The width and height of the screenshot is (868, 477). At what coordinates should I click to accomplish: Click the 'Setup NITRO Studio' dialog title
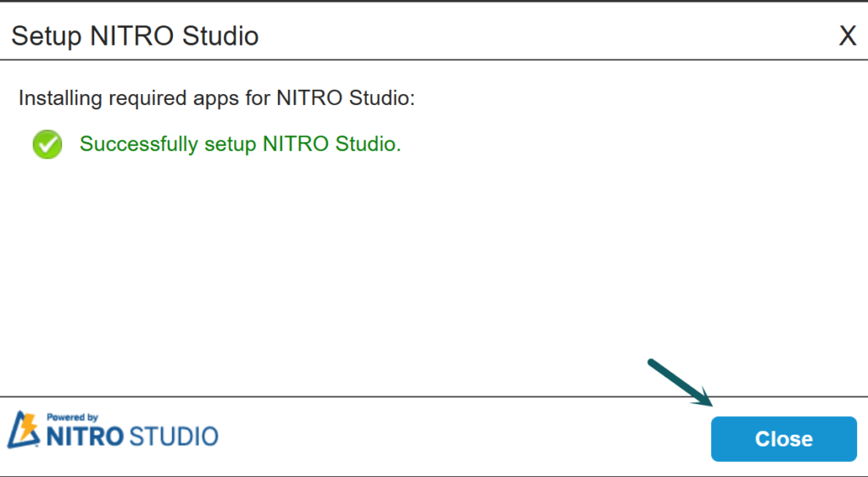(135, 36)
